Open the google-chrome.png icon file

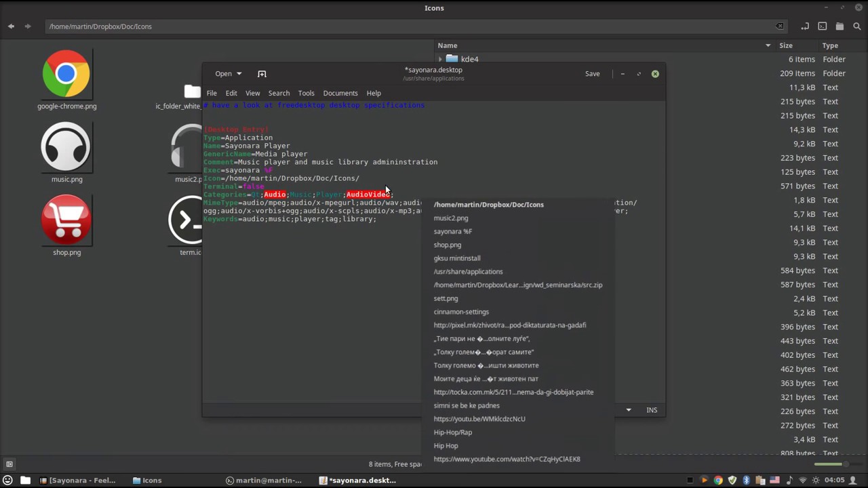coord(66,73)
